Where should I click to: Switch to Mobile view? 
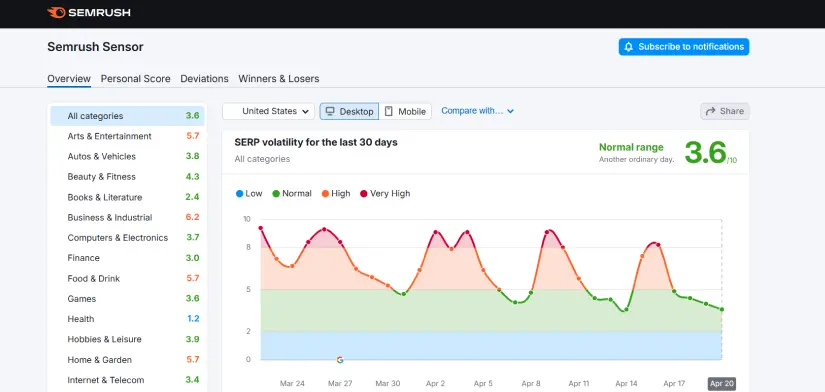(405, 112)
